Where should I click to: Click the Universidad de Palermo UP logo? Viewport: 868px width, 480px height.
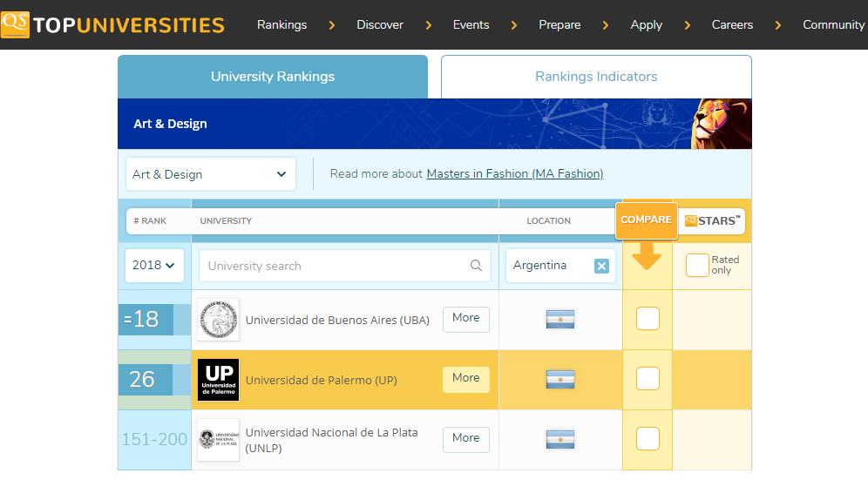click(x=219, y=380)
